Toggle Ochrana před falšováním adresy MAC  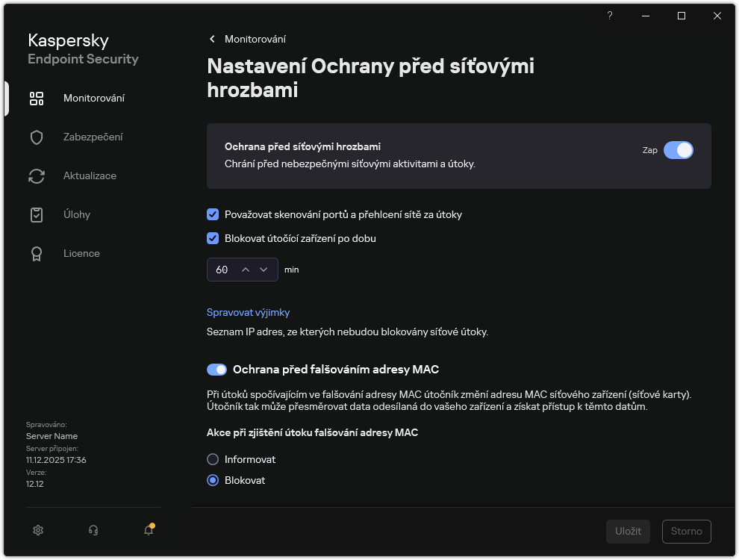point(216,370)
